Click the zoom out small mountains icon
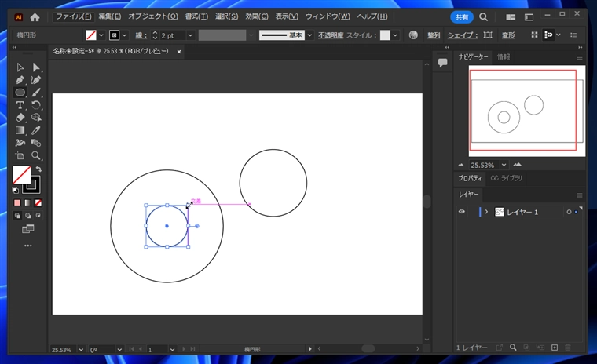Screen dimensions: 597x364 coord(461,165)
